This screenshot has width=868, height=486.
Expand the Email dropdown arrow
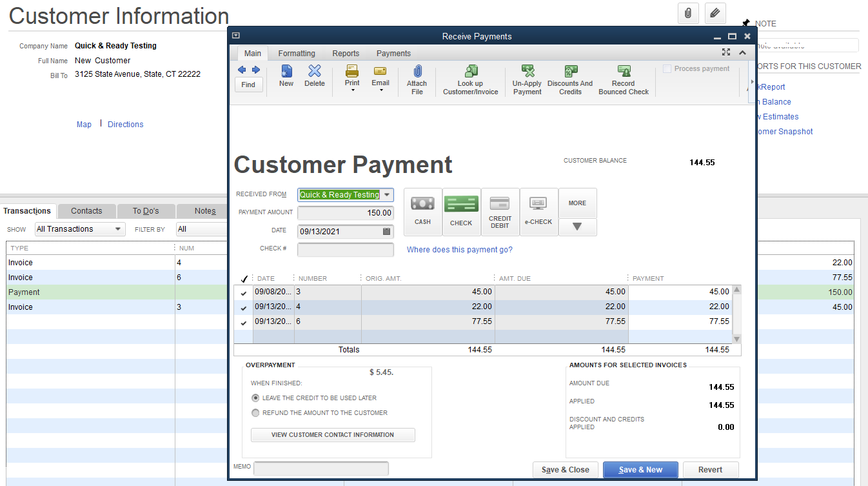tap(381, 90)
